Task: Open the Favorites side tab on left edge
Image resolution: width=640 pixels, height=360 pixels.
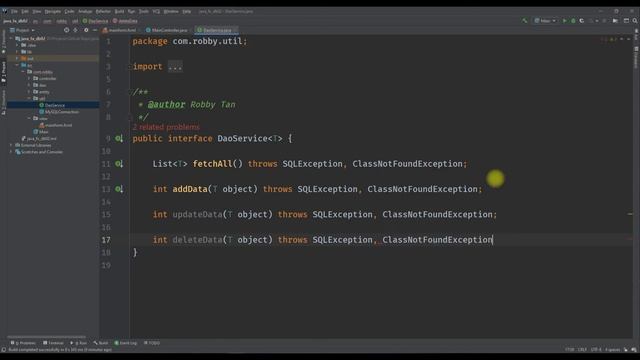Action: click(4, 42)
